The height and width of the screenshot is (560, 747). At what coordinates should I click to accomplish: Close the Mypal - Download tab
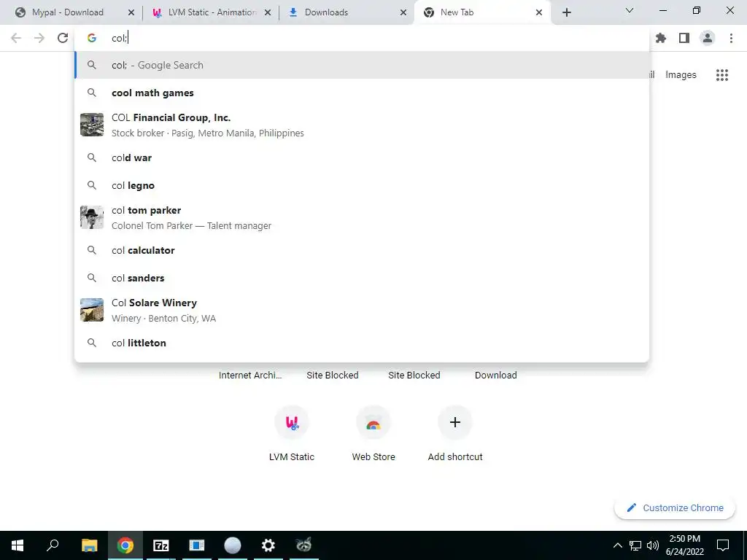tap(131, 12)
